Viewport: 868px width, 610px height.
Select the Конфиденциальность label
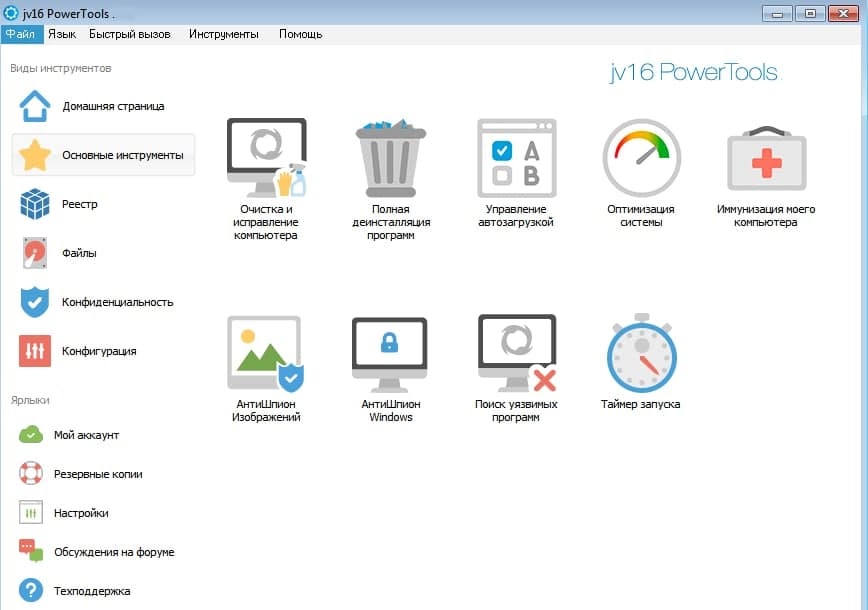[x=118, y=302]
